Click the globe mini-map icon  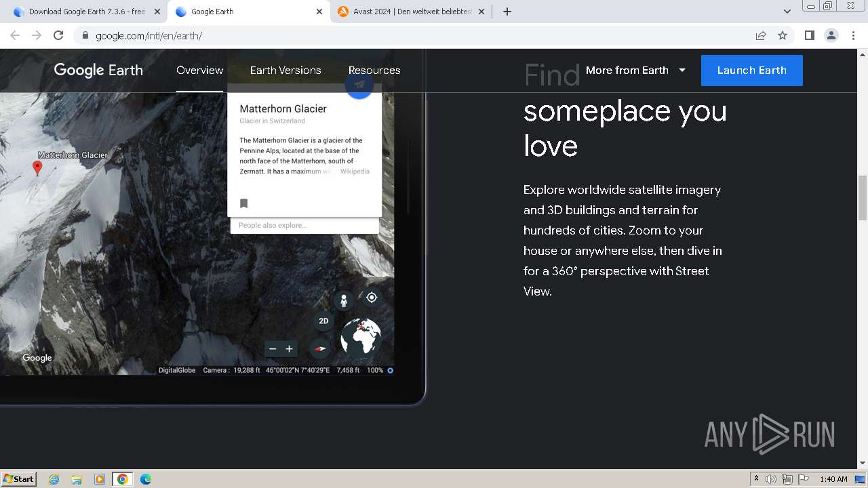(360, 338)
